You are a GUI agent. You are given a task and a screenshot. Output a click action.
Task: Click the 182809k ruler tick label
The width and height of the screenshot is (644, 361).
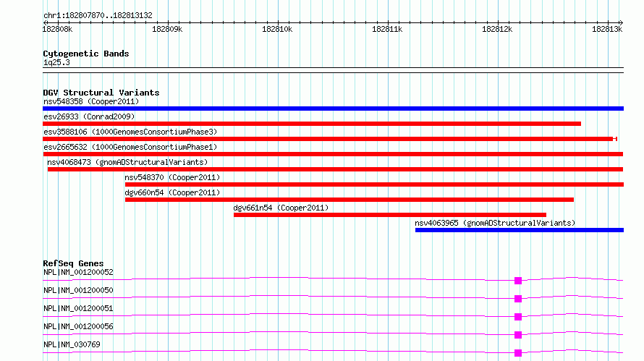pyautogui.click(x=167, y=29)
